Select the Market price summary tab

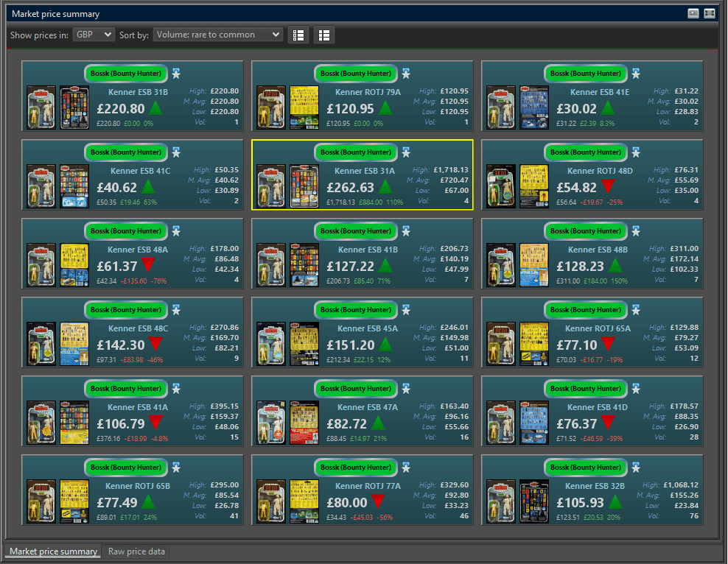click(x=53, y=551)
